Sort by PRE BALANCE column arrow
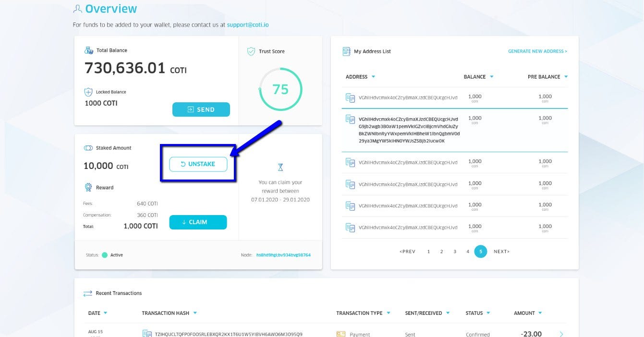 click(566, 77)
